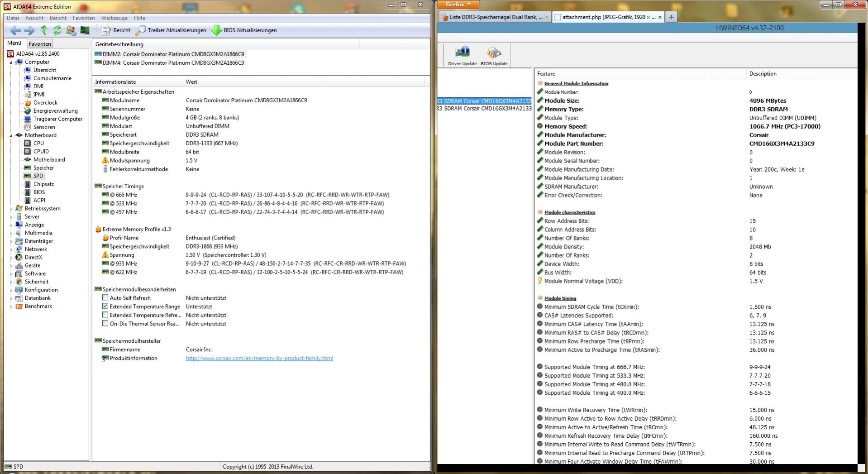Click the green up-level arrow in AIDA64 toolbar
This screenshot has height=474, width=868.
point(44,30)
